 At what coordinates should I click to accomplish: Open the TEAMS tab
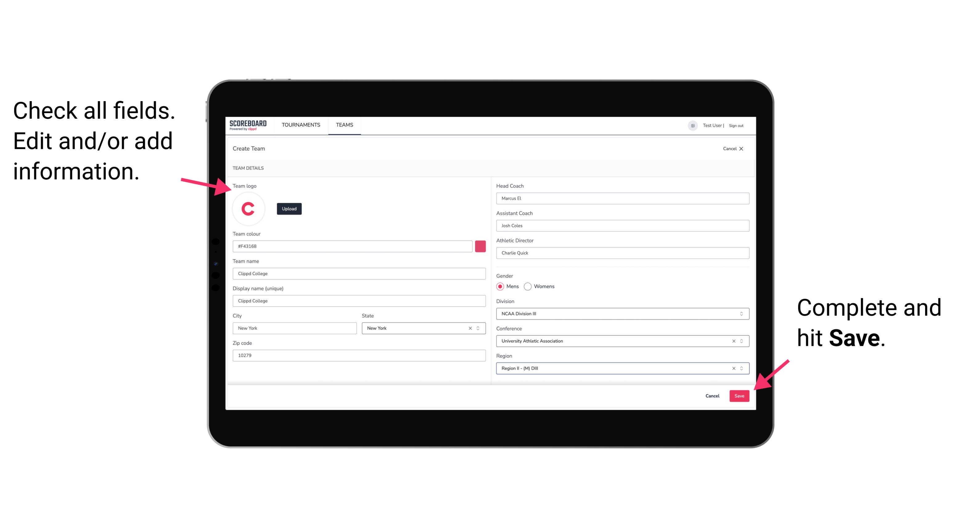click(344, 125)
